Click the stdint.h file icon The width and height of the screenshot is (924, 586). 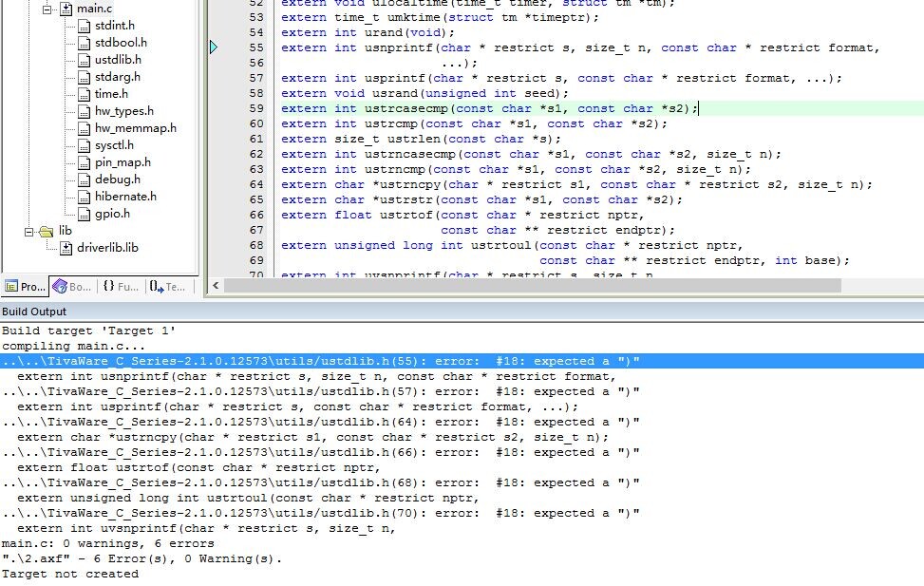85,26
